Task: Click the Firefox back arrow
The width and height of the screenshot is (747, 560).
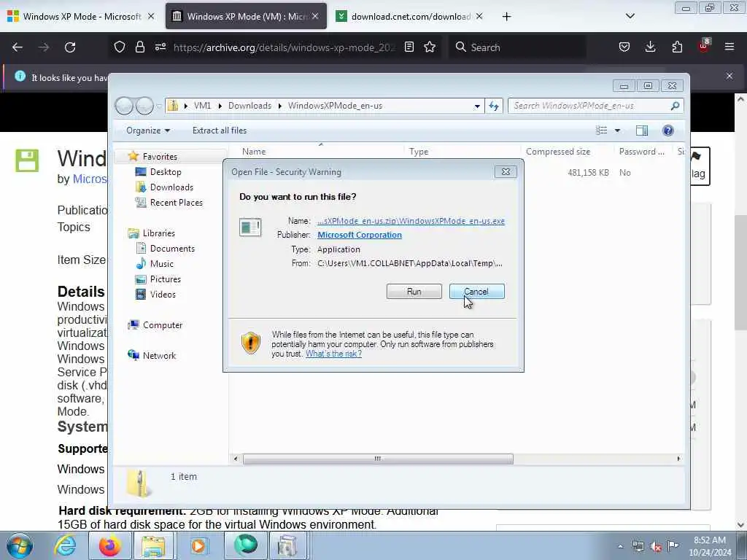Action: 18,47
